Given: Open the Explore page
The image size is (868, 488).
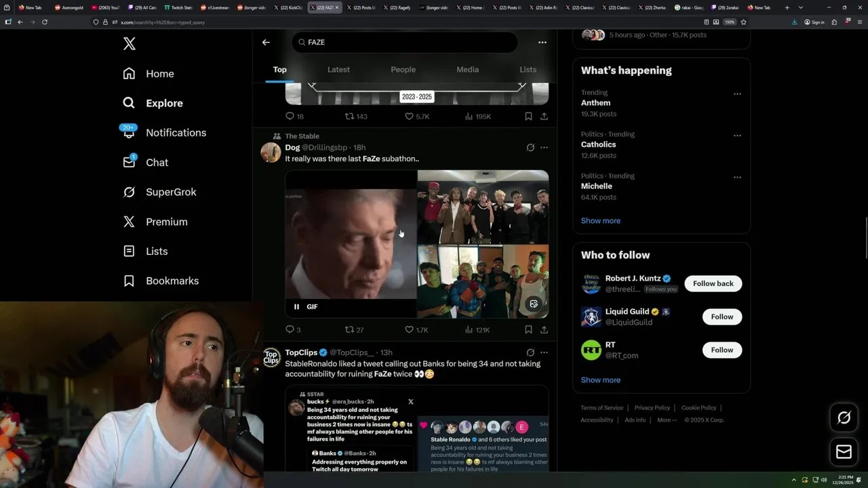Looking at the screenshot, I should pos(153,103).
